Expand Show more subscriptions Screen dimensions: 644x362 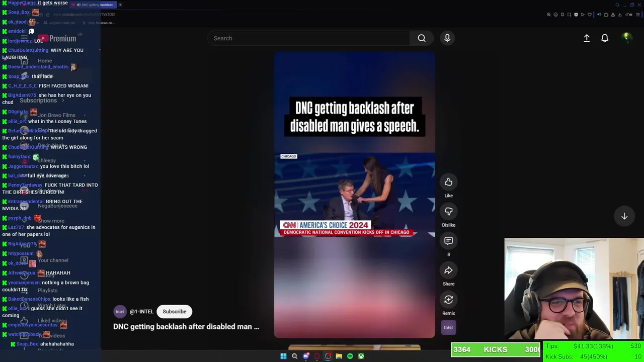[50, 221]
